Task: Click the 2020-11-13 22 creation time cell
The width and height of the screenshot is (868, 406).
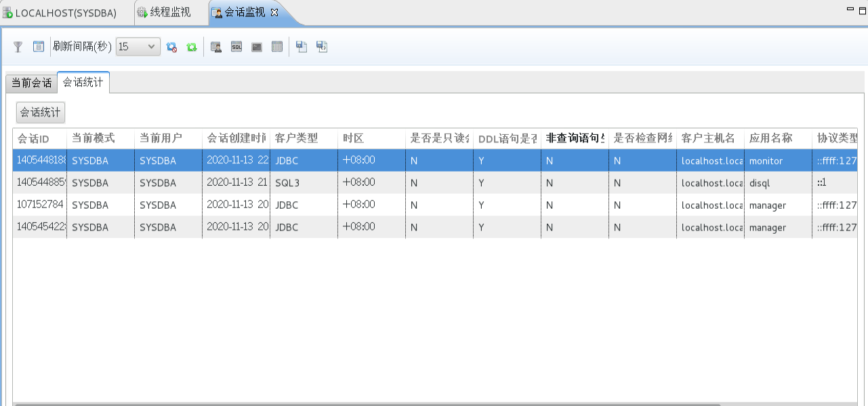Action: coord(236,161)
